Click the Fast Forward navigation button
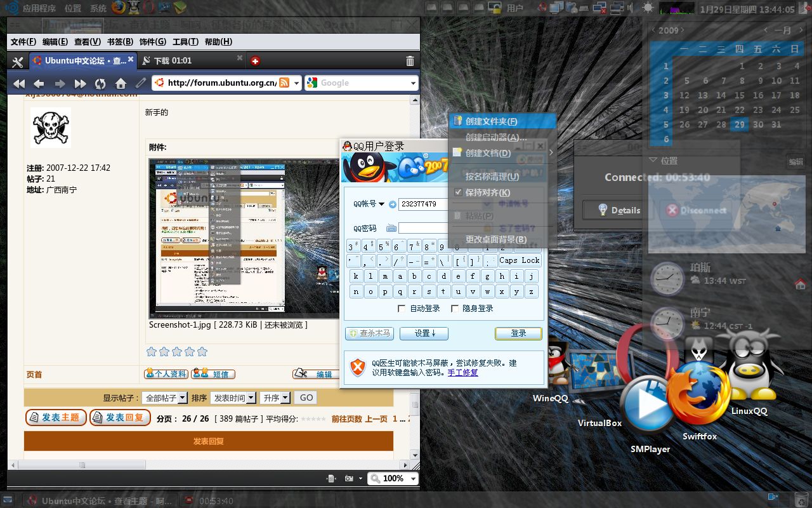 tap(80, 84)
